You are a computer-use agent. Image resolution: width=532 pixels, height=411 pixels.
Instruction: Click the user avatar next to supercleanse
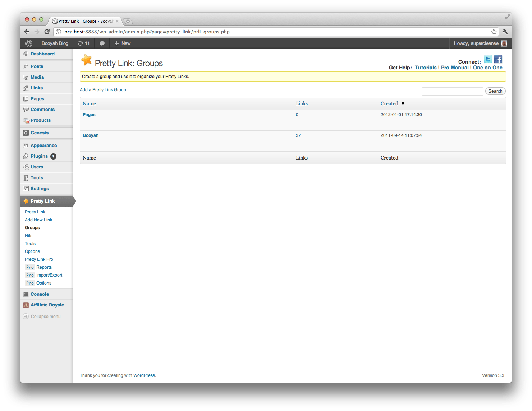tap(504, 43)
